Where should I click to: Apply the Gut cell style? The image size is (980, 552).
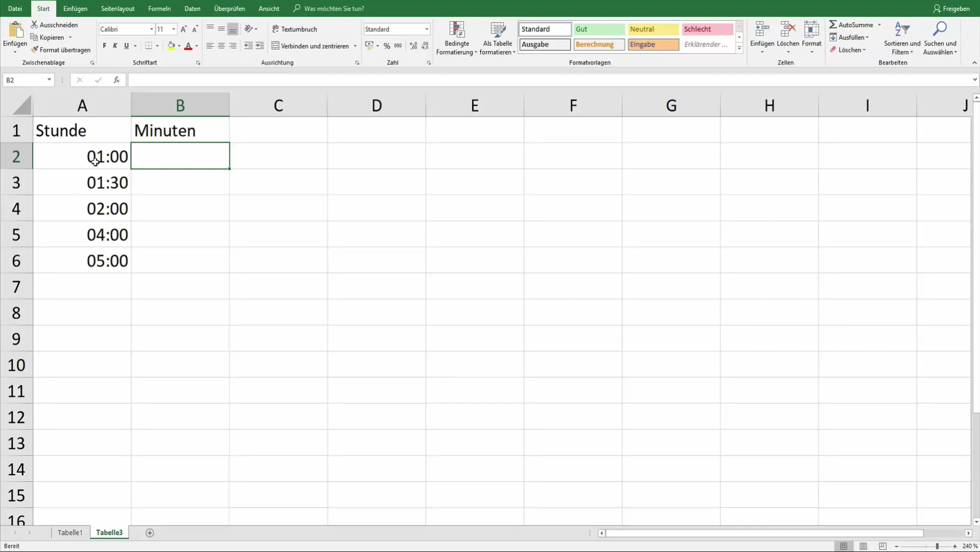pyautogui.click(x=599, y=29)
